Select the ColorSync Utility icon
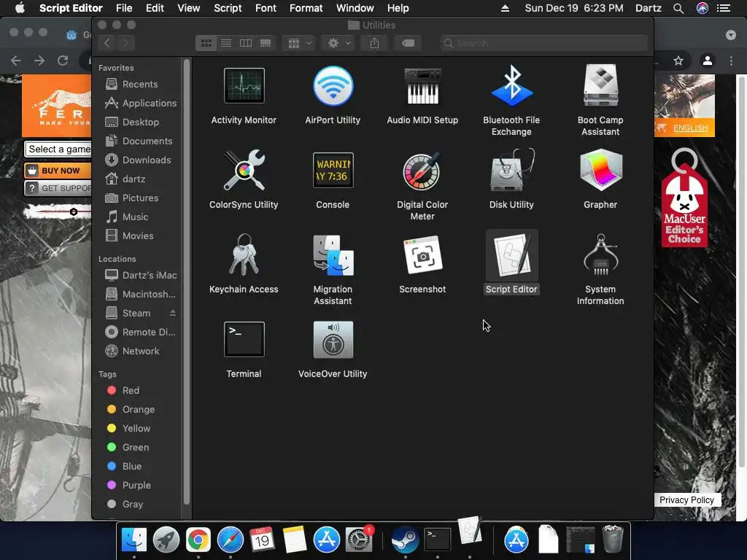Screen dimensions: 747x560 (244, 170)
